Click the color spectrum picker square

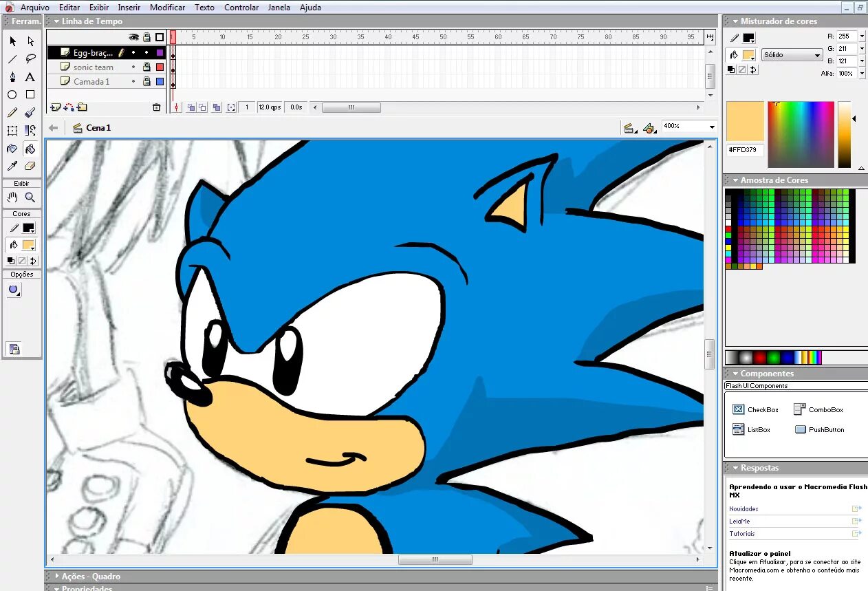pos(801,134)
